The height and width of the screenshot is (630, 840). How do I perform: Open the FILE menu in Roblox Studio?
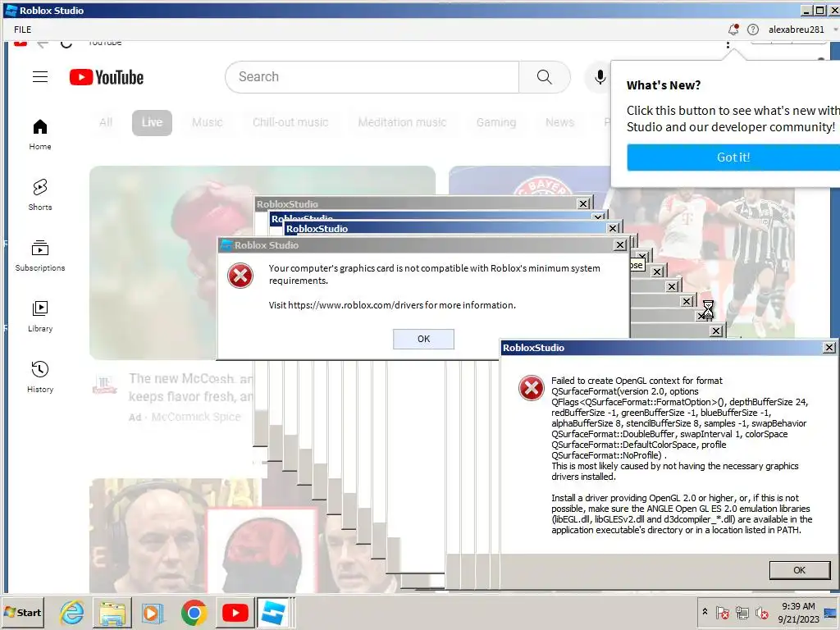click(x=22, y=30)
